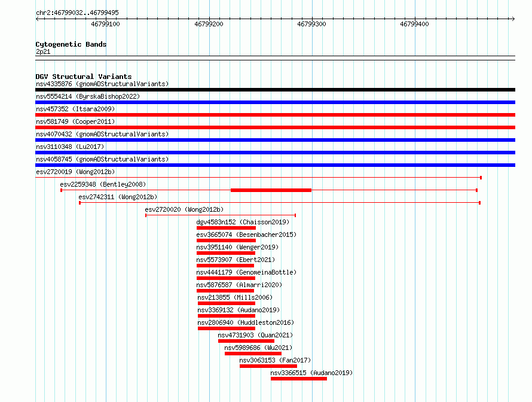
Task: Open the nsv457352 (Itsara2009) variant
Action: click(75, 109)
